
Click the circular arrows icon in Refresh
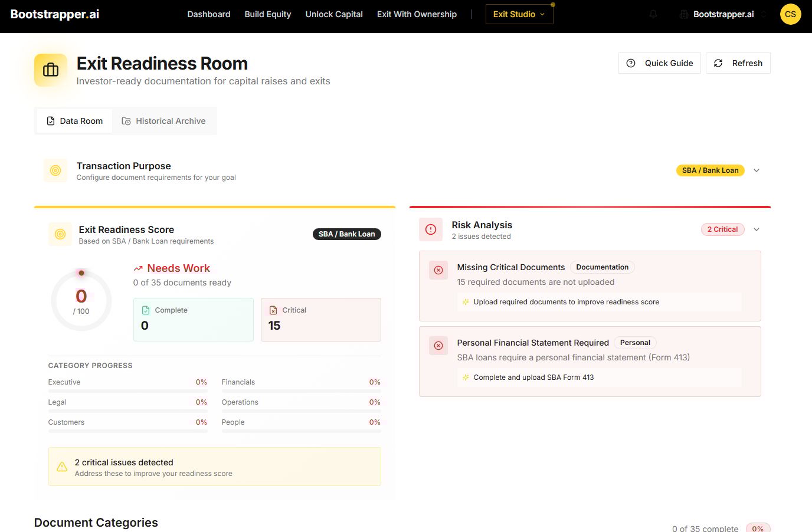coord(718,63)
